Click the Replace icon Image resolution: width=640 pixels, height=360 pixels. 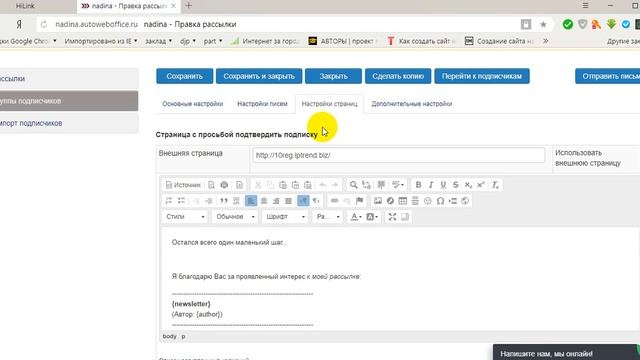(366, 185)
